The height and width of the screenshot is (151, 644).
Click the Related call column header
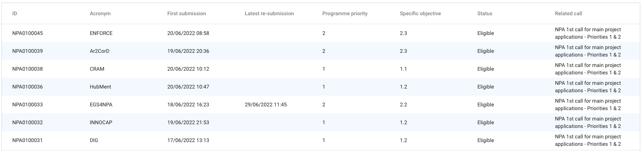568,13
